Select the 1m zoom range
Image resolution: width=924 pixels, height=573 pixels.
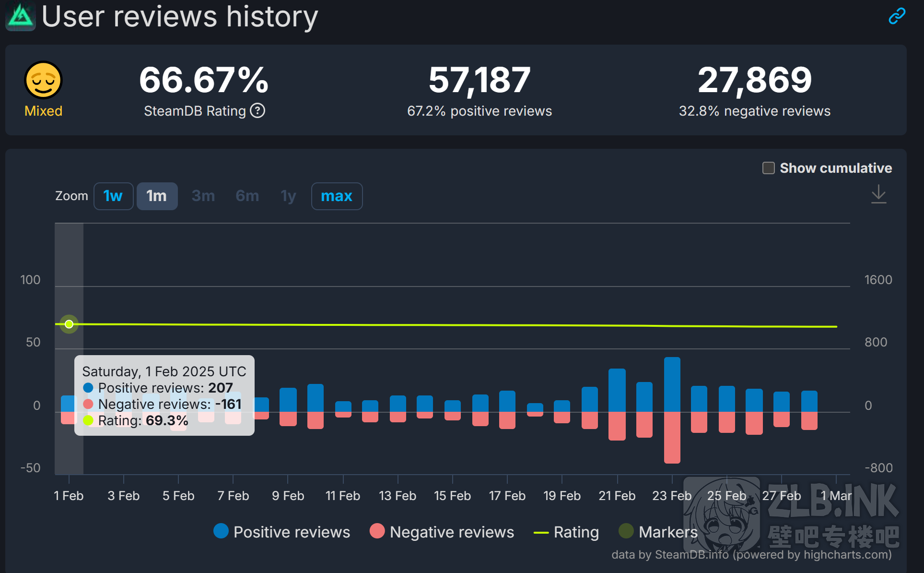(x=157, y=196)
